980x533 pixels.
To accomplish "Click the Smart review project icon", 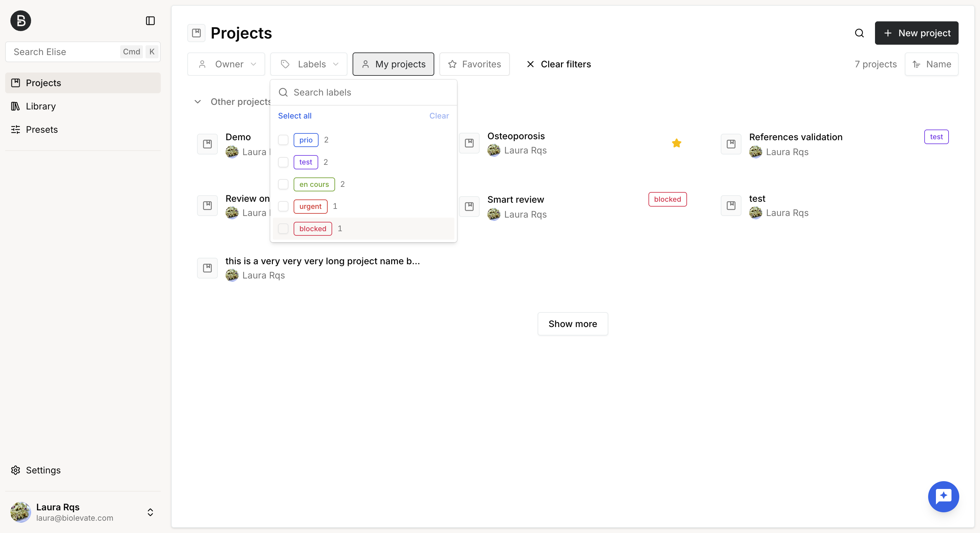I will tap(469, 207).
